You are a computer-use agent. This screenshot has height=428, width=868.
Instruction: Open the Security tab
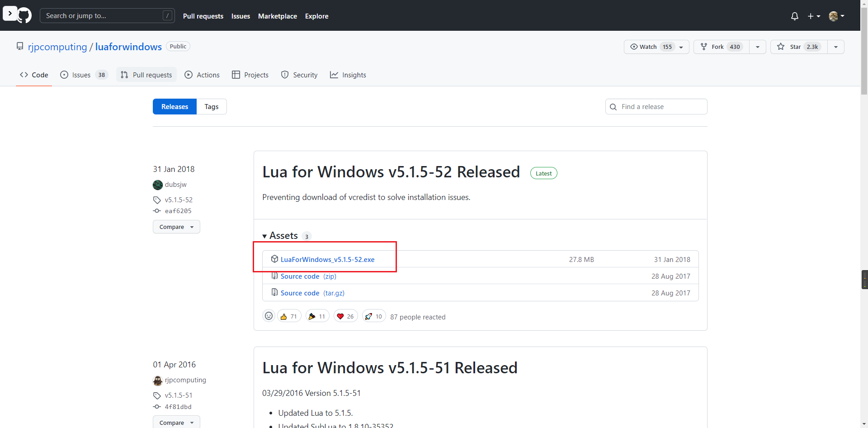pyautogui.click(x=299, y=75)
